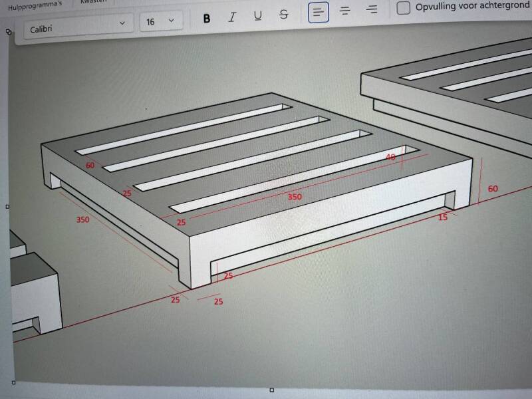Click the Kwasten group label

tap(93, 2)
